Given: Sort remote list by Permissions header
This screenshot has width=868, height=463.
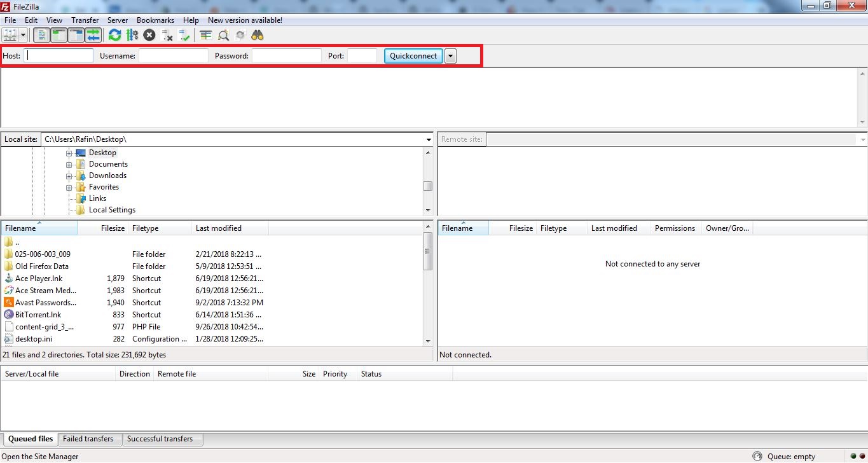Looking at the screenshot, I should coord(676,228).
